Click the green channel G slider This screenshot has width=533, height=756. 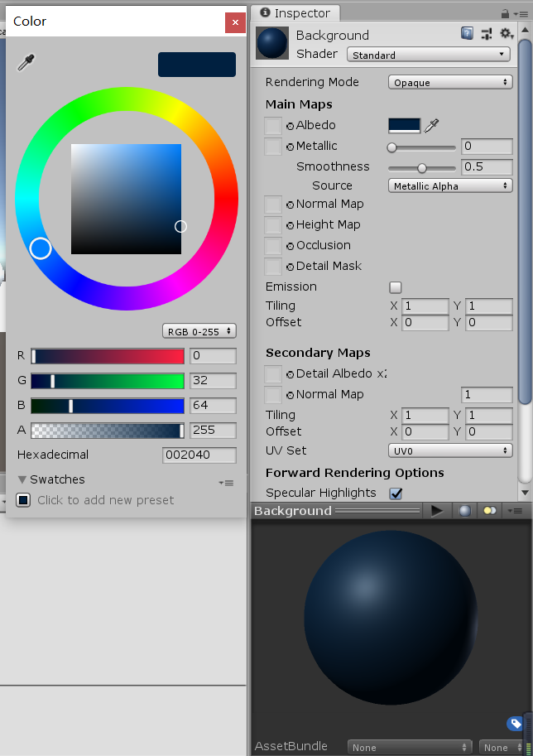pos(108,381)
